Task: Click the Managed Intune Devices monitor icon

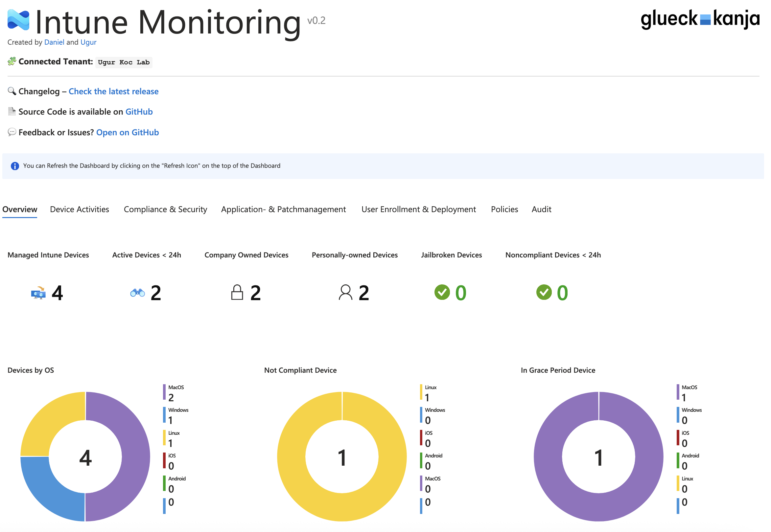Action: coord(38,293)
